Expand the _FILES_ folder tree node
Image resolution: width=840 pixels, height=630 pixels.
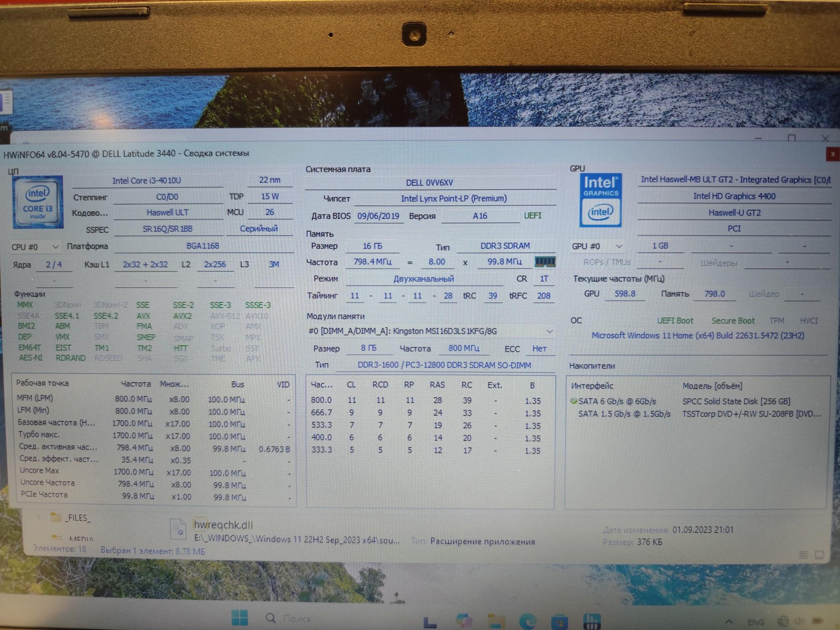click(39, 517)
